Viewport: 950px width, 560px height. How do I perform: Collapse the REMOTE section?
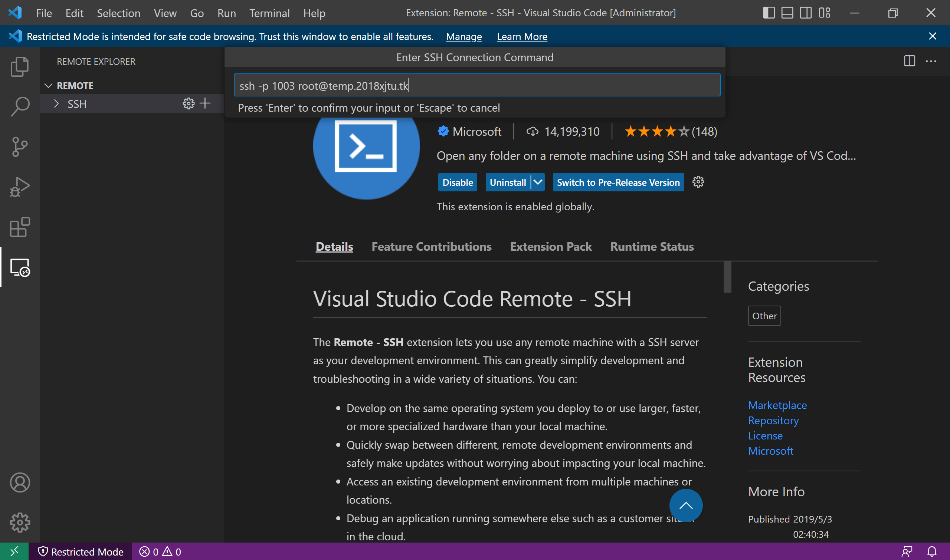coord(48,86)
